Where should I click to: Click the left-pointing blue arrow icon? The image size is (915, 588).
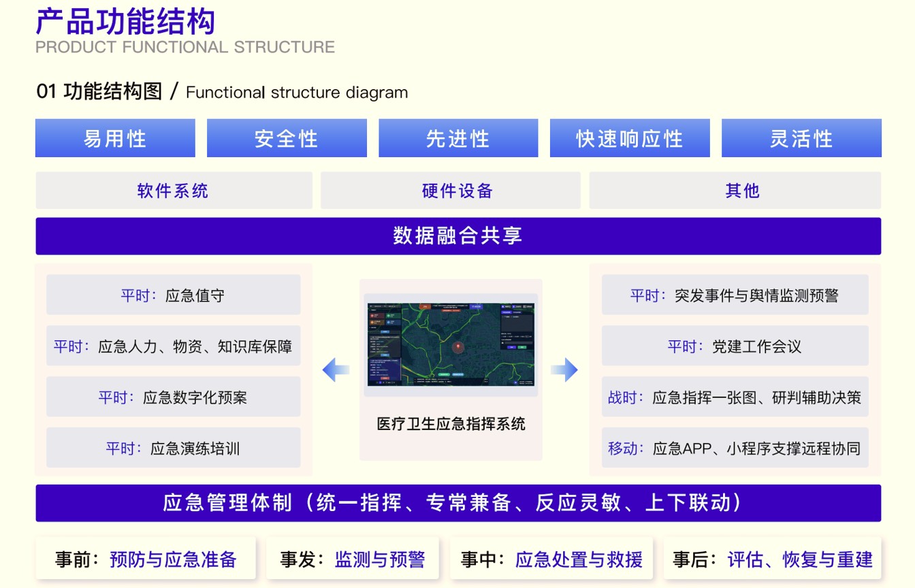[336, 370]
